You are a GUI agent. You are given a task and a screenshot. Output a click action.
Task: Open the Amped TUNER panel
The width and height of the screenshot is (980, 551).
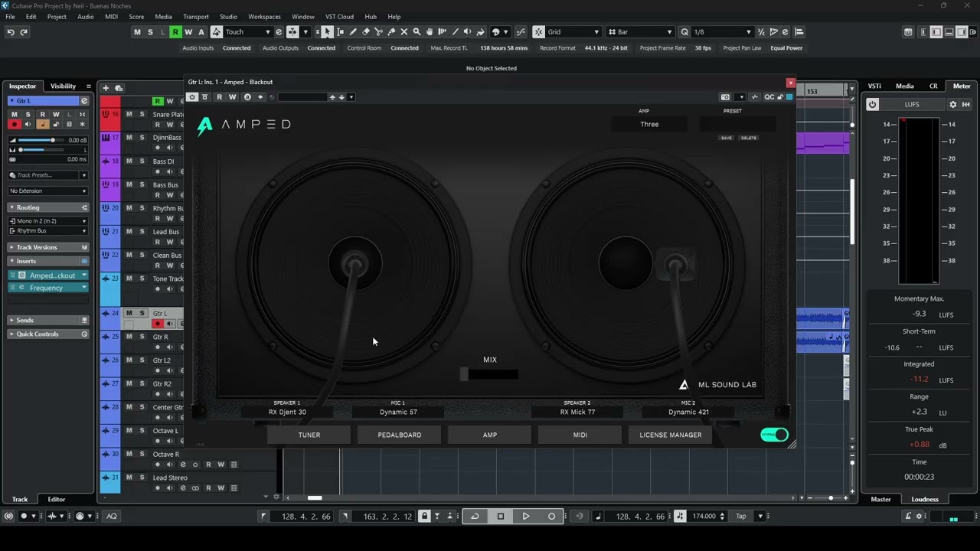click(309, 435)
